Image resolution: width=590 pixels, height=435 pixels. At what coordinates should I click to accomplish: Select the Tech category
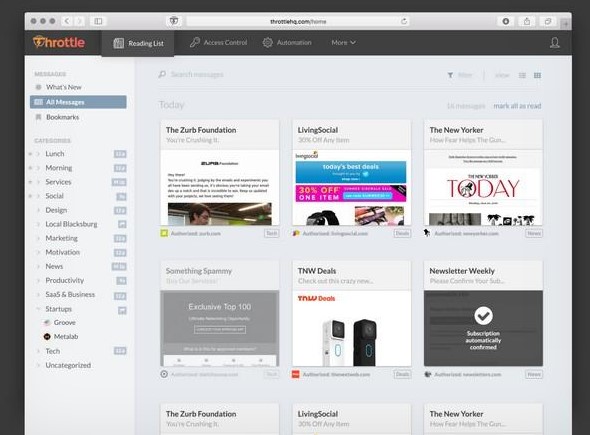tap(53, 351)
